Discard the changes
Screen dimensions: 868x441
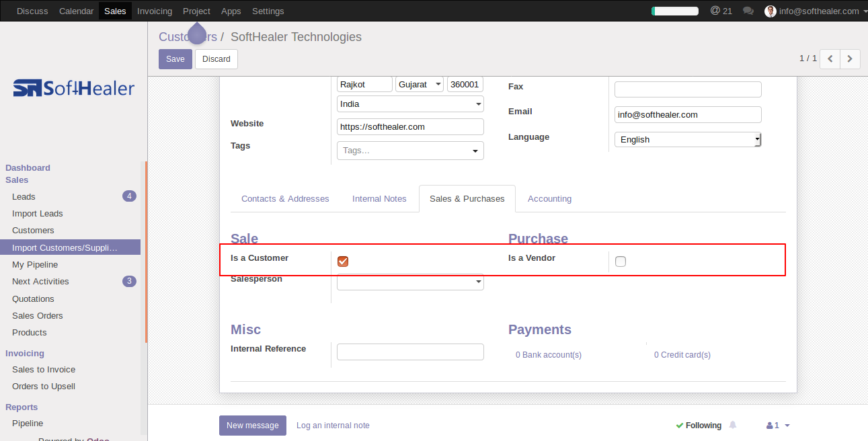[x=216, y=59]
